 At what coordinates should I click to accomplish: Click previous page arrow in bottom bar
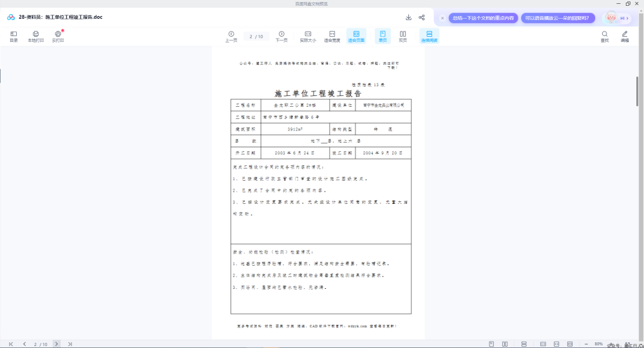[x=24, y=344]
